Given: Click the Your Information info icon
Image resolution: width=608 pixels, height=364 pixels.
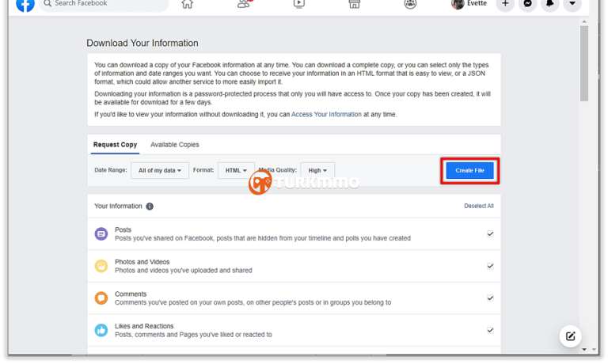Looking at the screenshot, I should [150, 207].
